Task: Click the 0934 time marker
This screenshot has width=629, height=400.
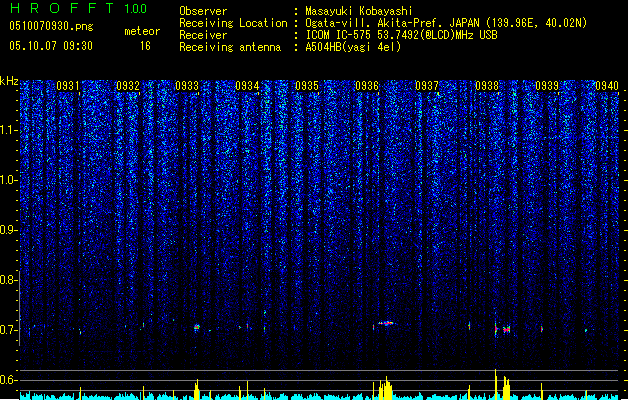Action: click(x=247, y=86)
